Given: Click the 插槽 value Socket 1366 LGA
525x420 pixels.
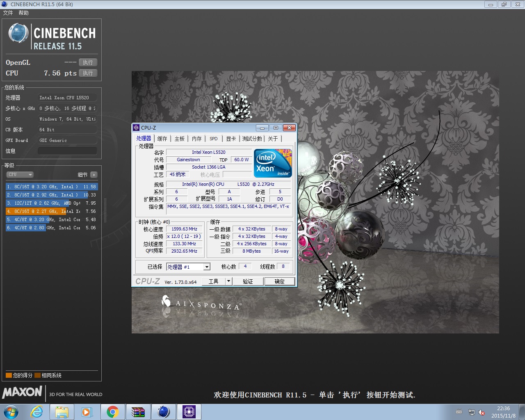Looking at the screenshot, I should (209, 167).
